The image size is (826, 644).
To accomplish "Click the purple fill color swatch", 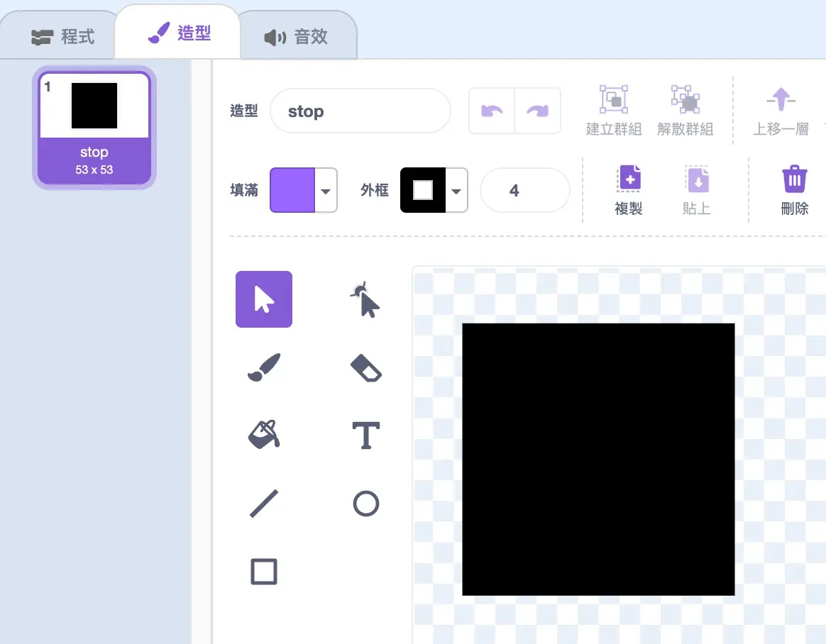I will click(x=292, y=191).
